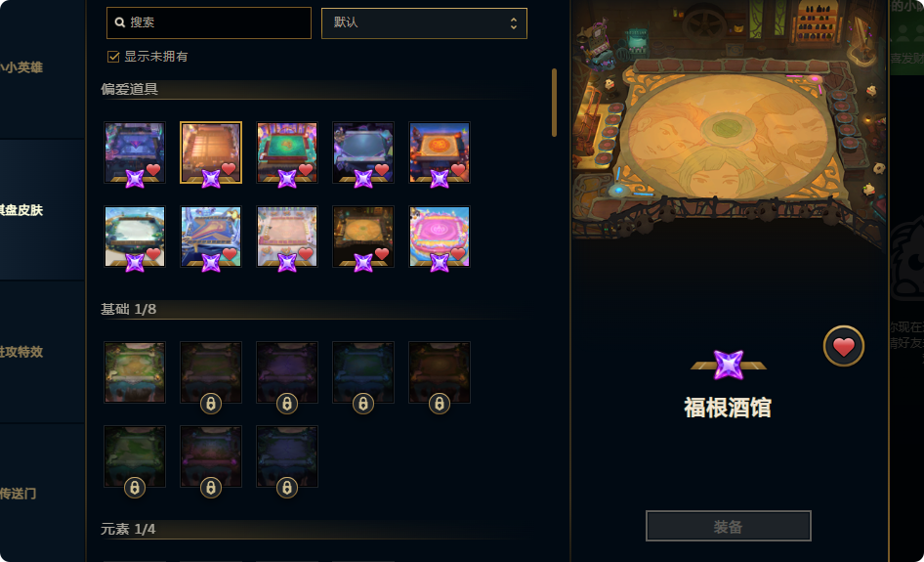The width and height of the screenshot is (924, 562).
Task: Toggle the 显示未拥有 checkbox
Action: point(113,57)
